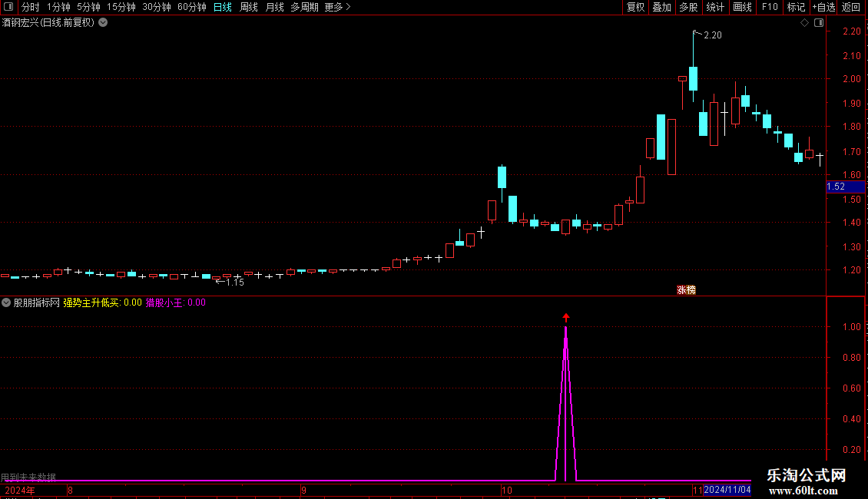Click the 强势主升低买 indicator value label
This screenshot has height=499, width=868.
point(102,302)
